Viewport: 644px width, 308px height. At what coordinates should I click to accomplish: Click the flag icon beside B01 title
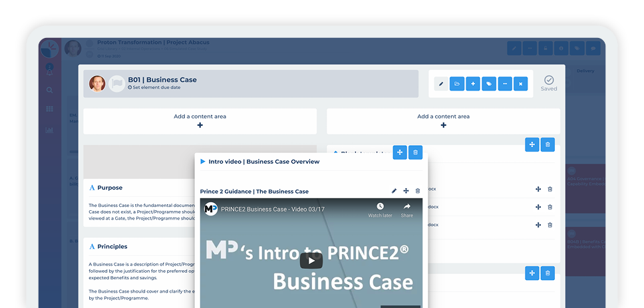tap(116, 83)
